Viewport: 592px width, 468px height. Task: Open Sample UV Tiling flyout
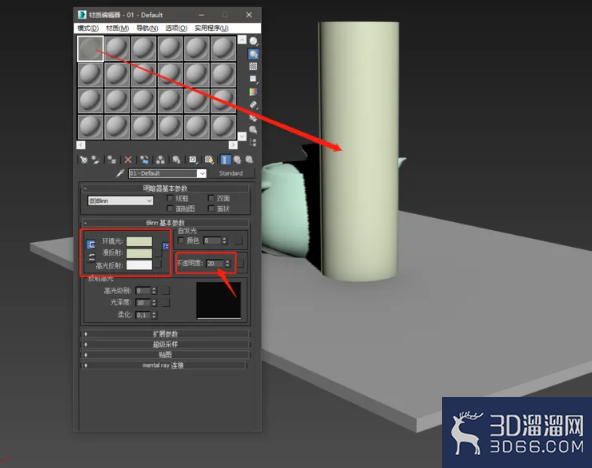click(x=253, y=79)
